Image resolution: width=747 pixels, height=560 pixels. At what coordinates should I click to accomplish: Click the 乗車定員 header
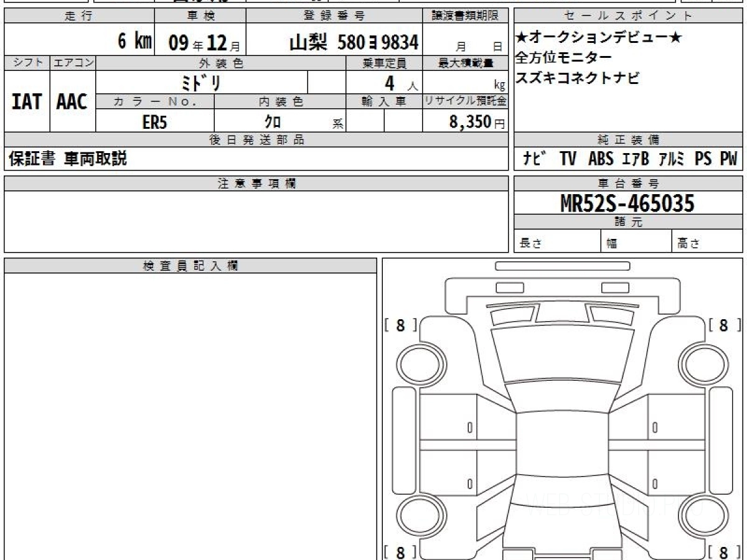384,63
